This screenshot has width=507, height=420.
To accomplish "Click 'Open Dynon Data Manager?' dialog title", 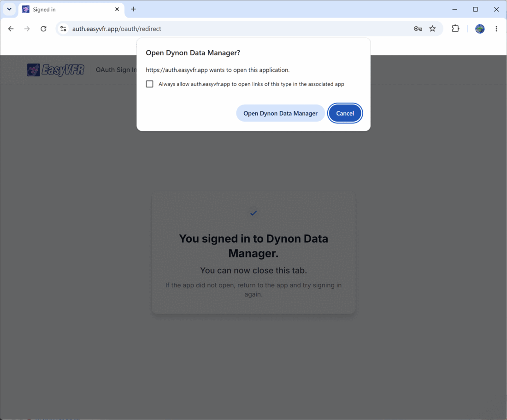I will pos(193,52).
